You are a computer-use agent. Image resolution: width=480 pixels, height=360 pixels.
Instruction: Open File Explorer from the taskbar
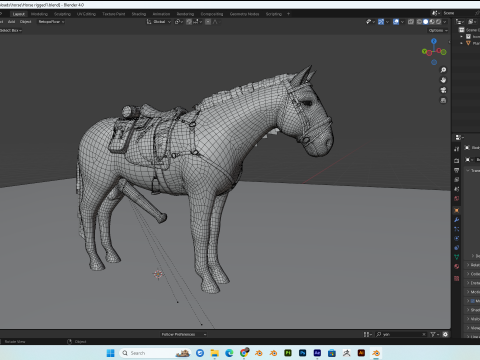coord(214,353)
